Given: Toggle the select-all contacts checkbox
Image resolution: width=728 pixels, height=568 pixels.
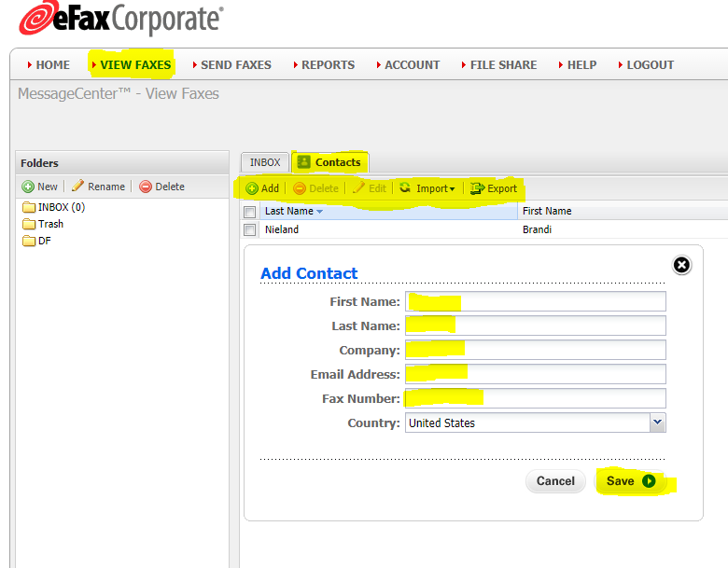Looking at the screenshot, I should point(250,212).
